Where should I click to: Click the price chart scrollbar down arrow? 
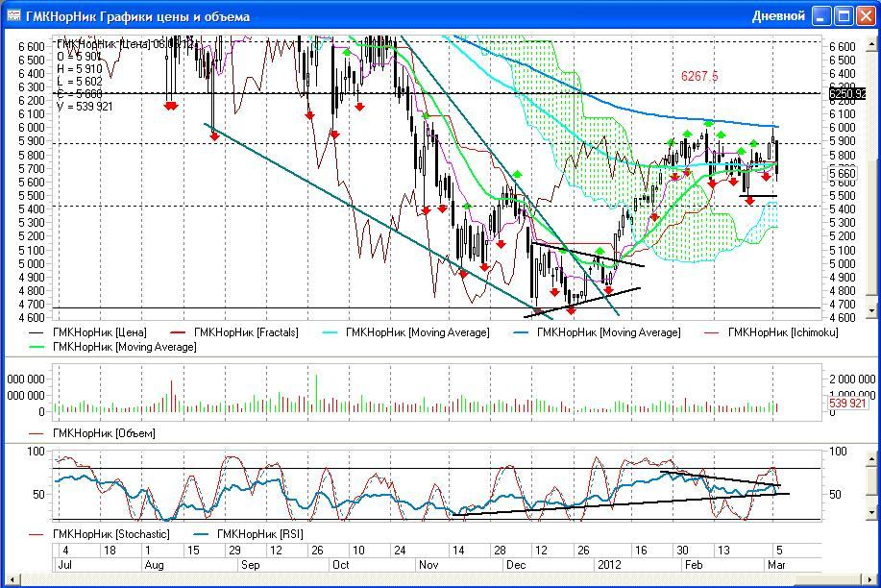(x=870, y=310)
